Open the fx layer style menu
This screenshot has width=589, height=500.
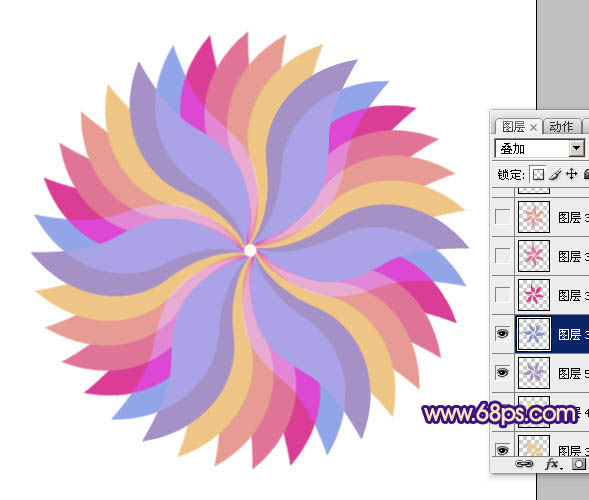tap(553, 464)
